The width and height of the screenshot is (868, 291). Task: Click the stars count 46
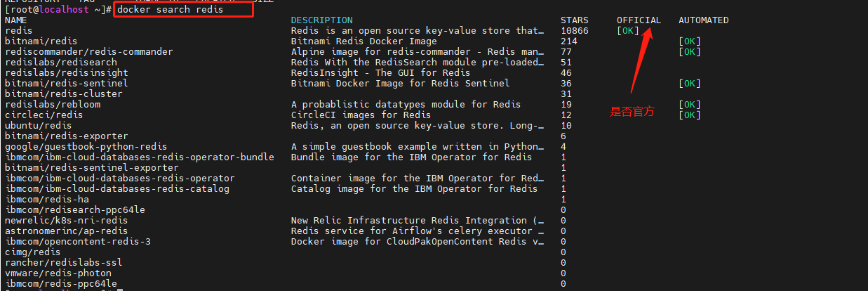coord(566,73)
